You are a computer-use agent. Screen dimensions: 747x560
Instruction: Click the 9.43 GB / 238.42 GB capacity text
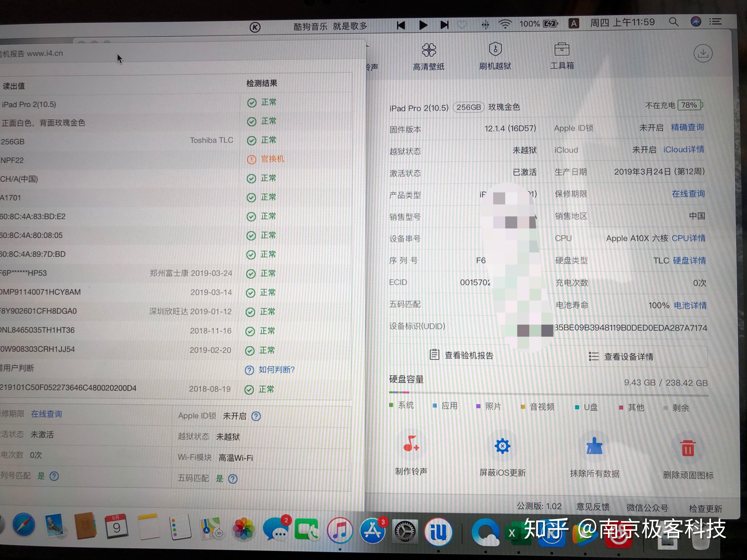666,383
